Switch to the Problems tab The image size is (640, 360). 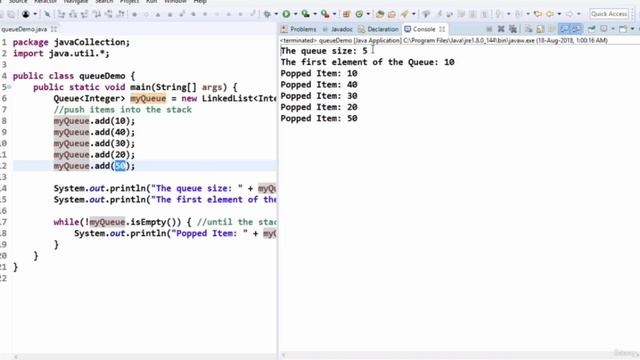[x=299, y=29]
